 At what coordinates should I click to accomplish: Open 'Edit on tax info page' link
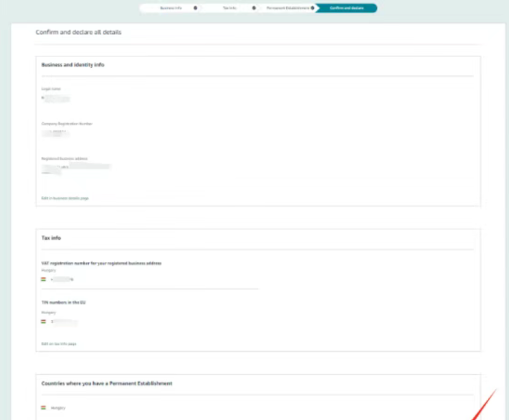click(x=59, y=344)
